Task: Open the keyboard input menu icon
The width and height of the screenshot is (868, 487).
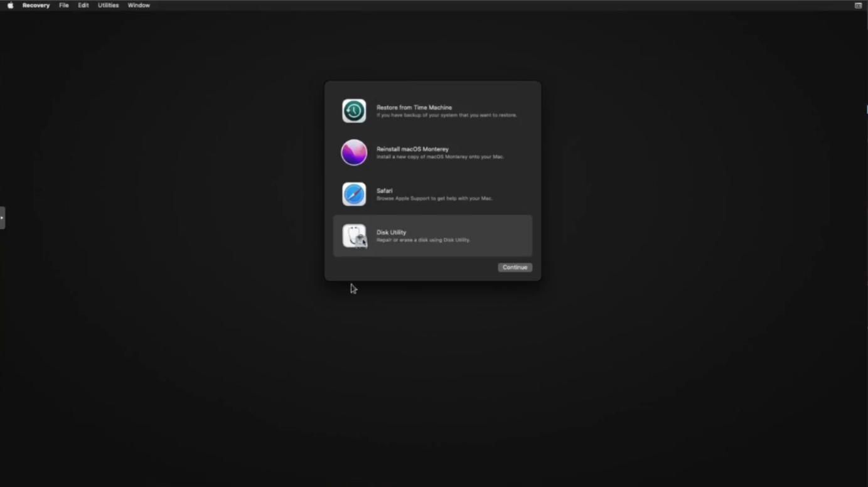Action: pos(858,5)
